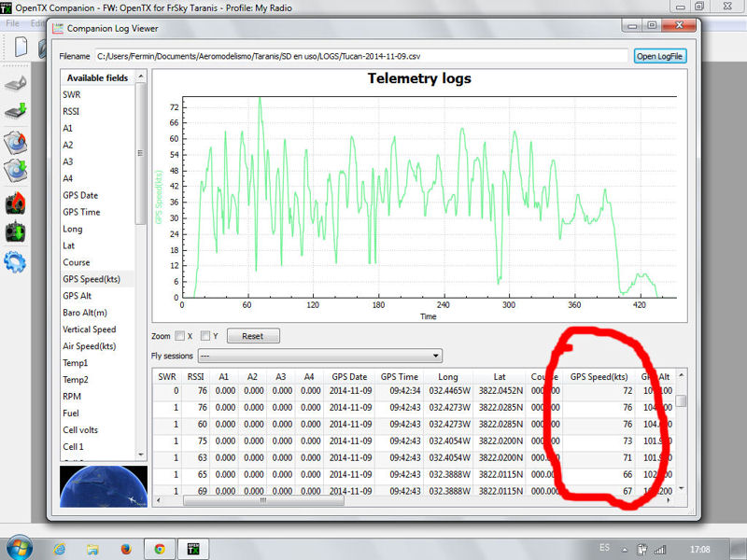
Task: Select RSSI in the Available fields list
Action: tap(72, 111)
